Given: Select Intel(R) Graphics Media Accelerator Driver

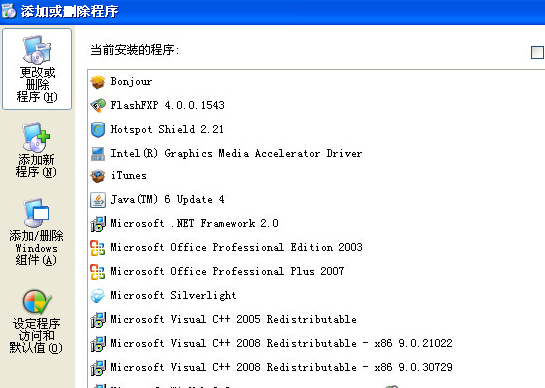Looking at the screenshot, I should (x=236, y=153).
